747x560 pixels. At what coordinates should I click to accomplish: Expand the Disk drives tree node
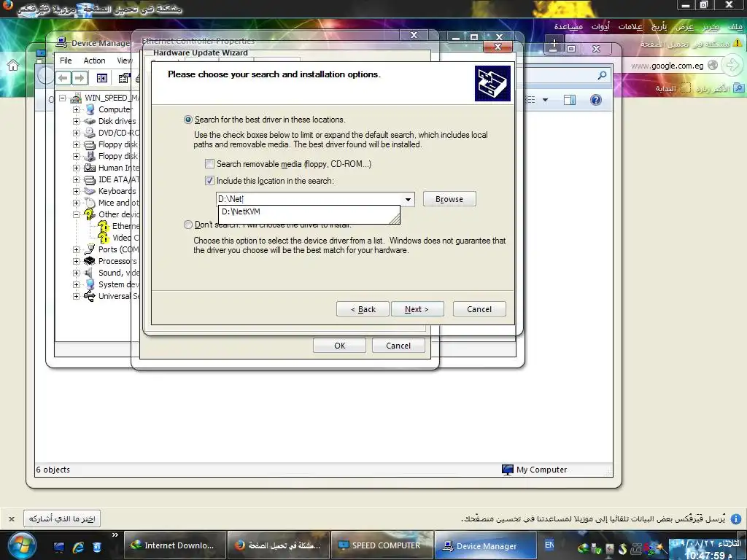click(x=76, y=121)
